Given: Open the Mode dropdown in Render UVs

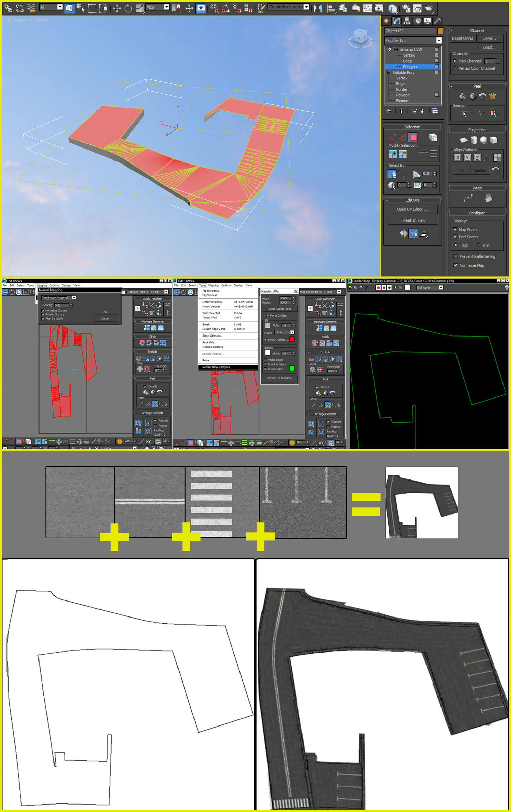Looking at the screenshot, I should coord(292,332).
